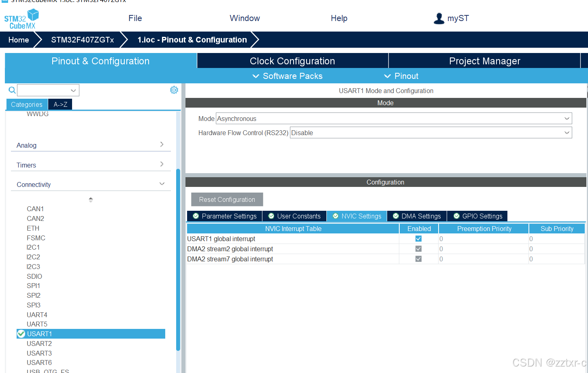Select USART6 peripheral
This screenshot has height=373, width=588.
(39, 362)
